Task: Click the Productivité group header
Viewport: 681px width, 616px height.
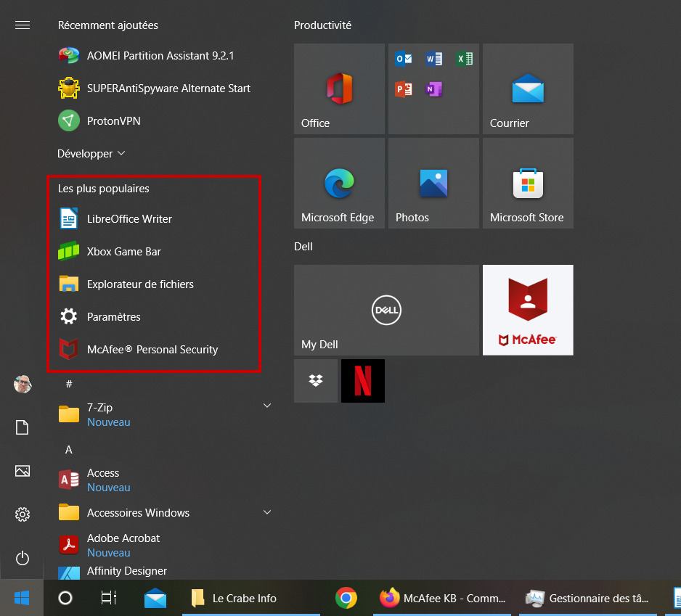Action: click(322, 25)
